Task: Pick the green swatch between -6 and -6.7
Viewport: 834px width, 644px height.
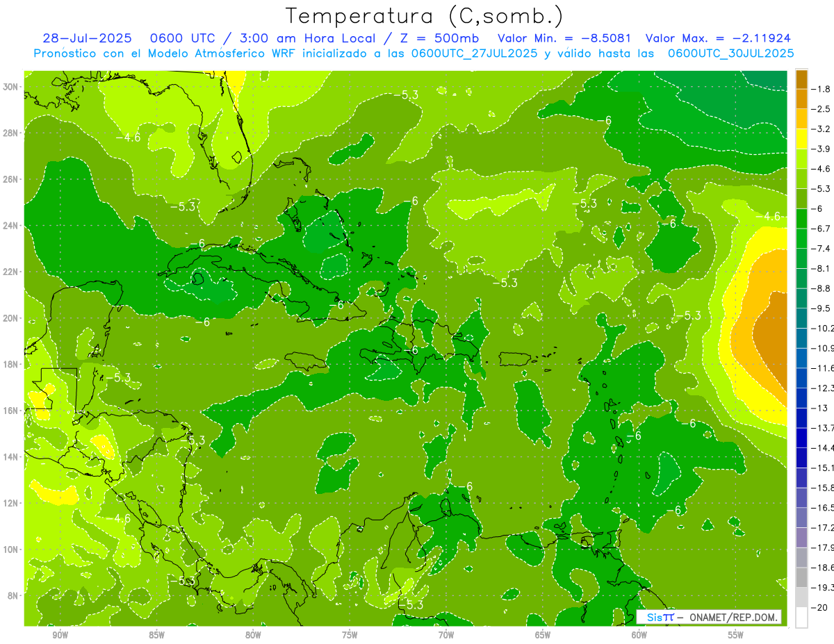Action: click(x=801, y=218)
